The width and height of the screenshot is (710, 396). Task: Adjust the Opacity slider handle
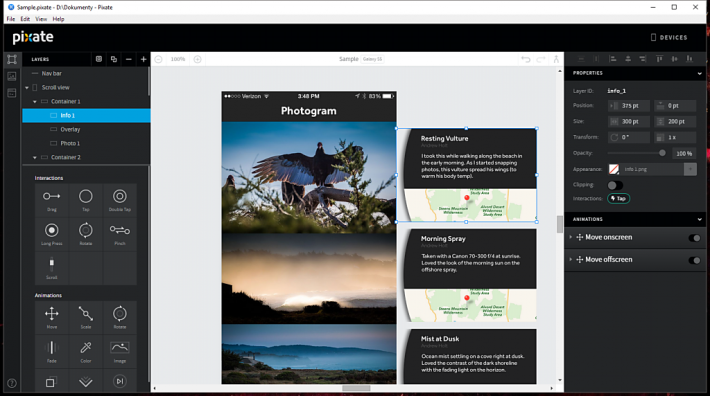(x=662, y=153)
